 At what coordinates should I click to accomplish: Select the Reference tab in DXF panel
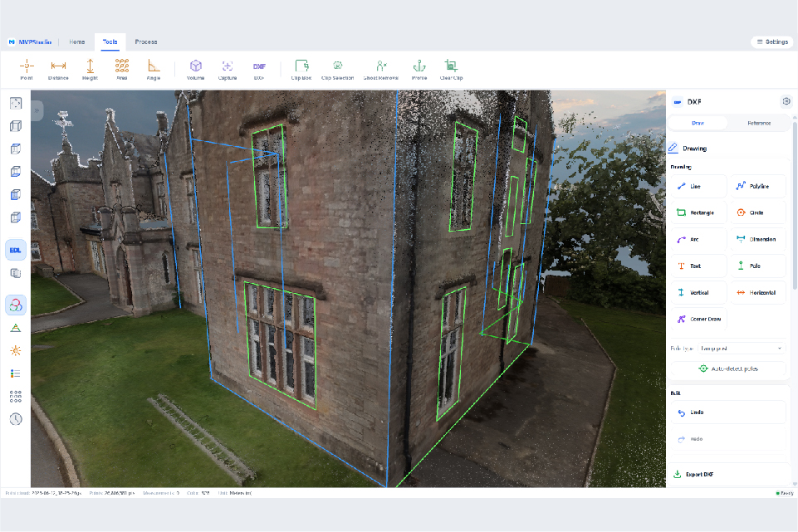click(x=759, y=123)
